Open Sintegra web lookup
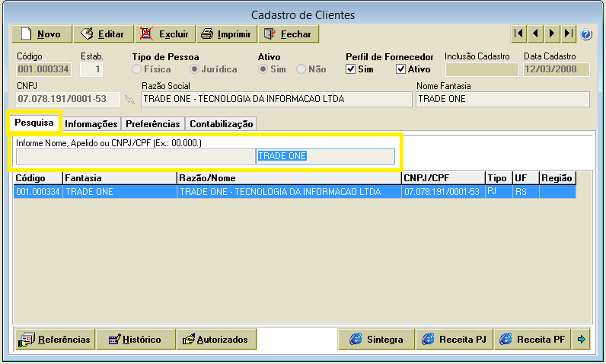The width and height of the screenshot is (606, 364). pyautogui.click(x=376, y=340)
